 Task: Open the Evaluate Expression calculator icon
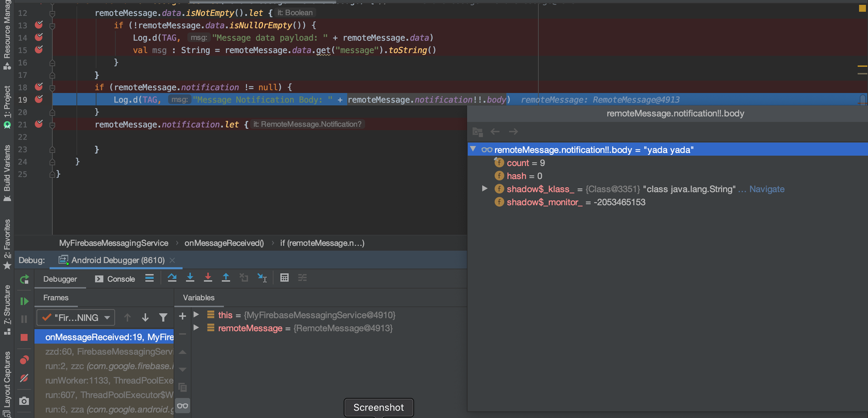285,278
